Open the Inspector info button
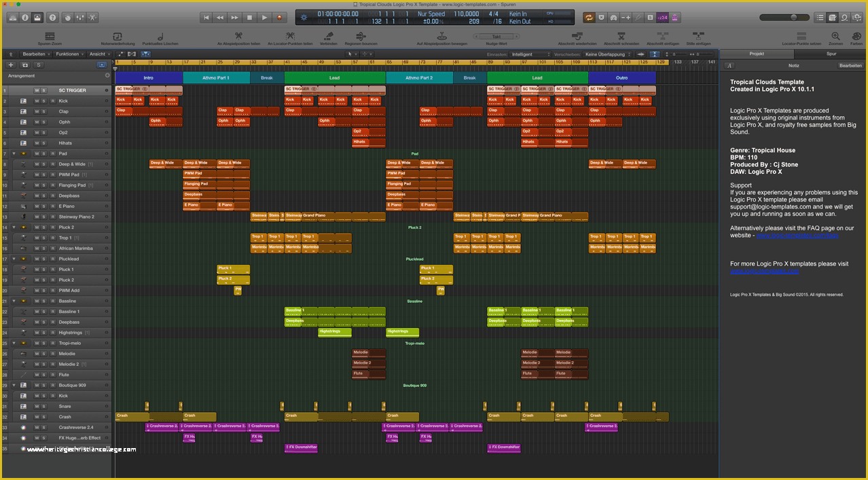Screen dimensions: 868x480 click(24, 17)
